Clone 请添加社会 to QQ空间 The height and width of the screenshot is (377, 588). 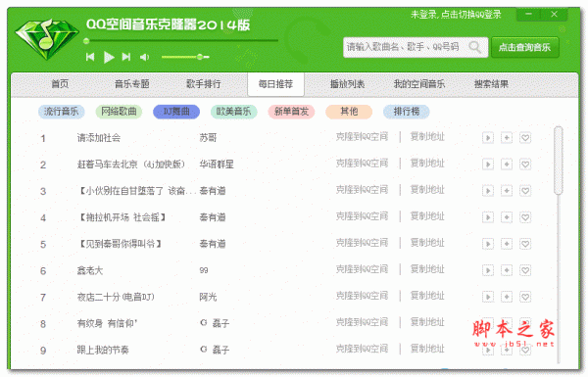click(x=362, y=137)
